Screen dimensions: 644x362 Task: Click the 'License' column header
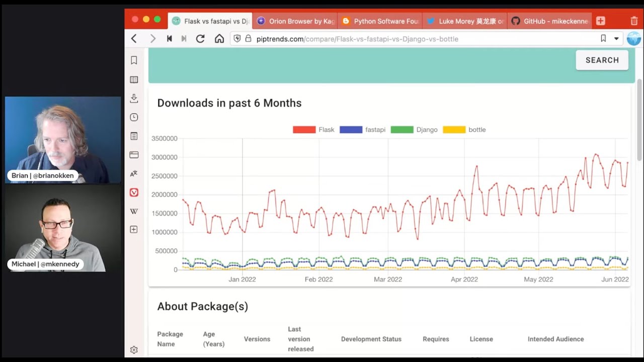pyautogui.click(x=481, y=339)
